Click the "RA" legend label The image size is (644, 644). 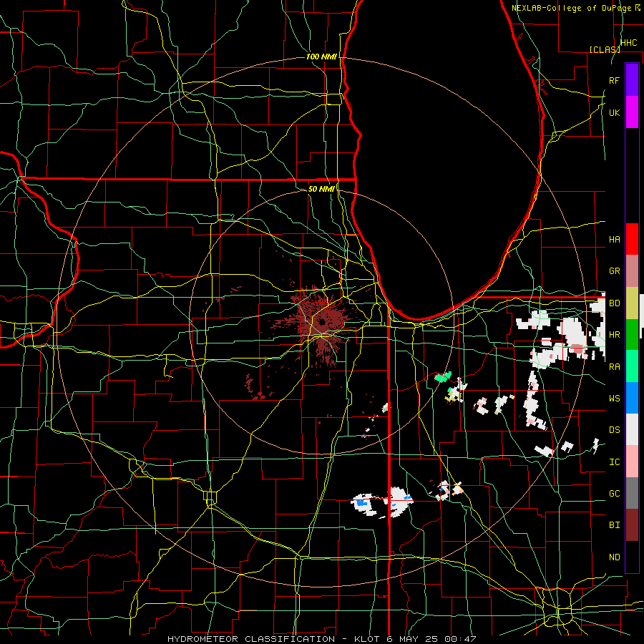click(614, 367)
